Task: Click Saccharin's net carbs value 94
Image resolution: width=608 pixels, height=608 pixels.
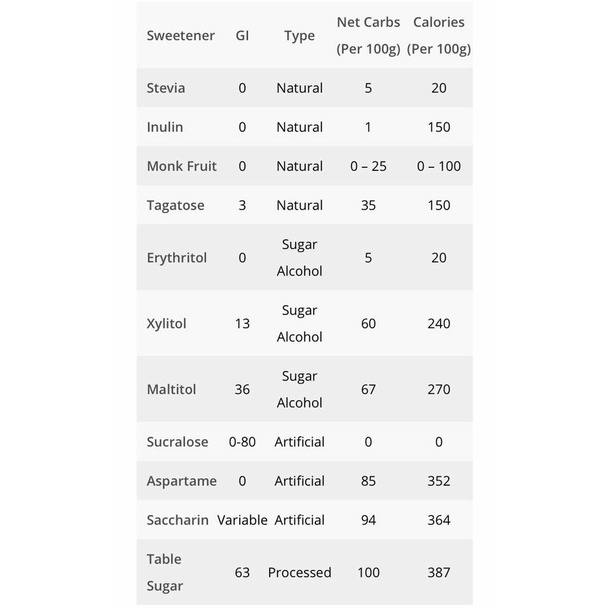Action: [368, 520]
